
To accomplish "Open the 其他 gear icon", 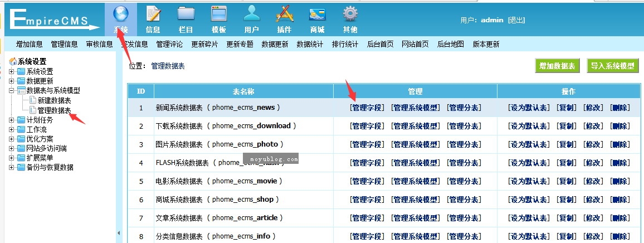I will click(350, 14).
